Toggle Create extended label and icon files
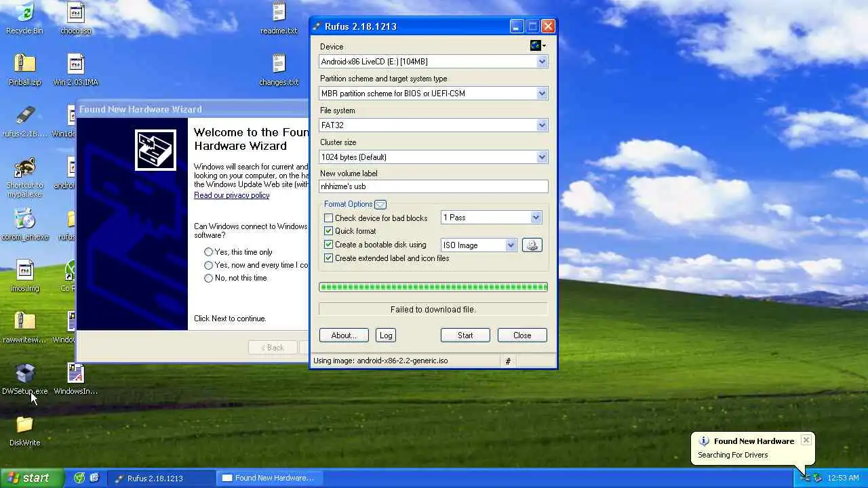The width and height of the screenshot is (868, 488). [328, 258]
